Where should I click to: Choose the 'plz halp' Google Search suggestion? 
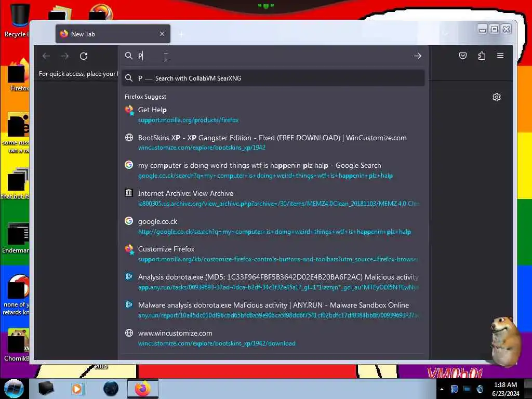(273, 170)
